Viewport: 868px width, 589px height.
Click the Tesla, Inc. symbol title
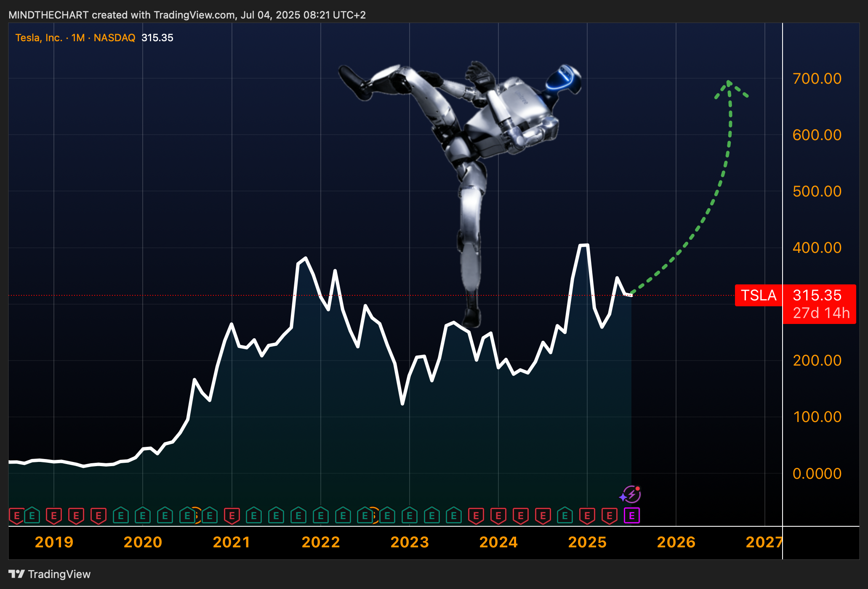click(x=39, y=38)
